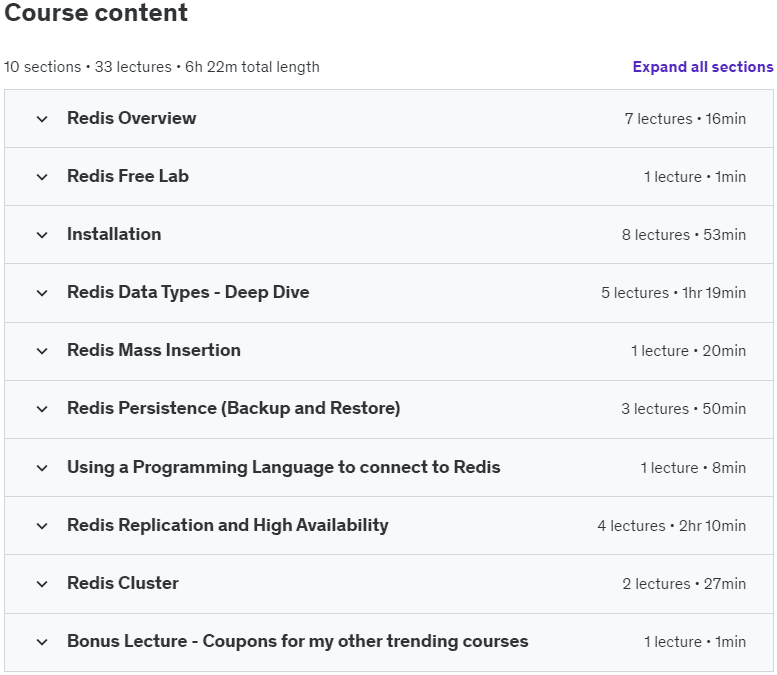Open the Redis Free Lab section title
Image resolution: width=777 pixels, height=675 pixels.
pos(128,176)
